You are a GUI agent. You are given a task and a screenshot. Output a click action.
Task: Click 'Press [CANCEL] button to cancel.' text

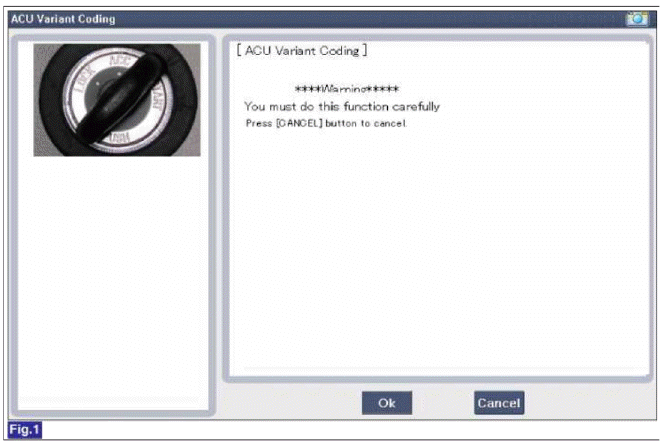point(326,124)
